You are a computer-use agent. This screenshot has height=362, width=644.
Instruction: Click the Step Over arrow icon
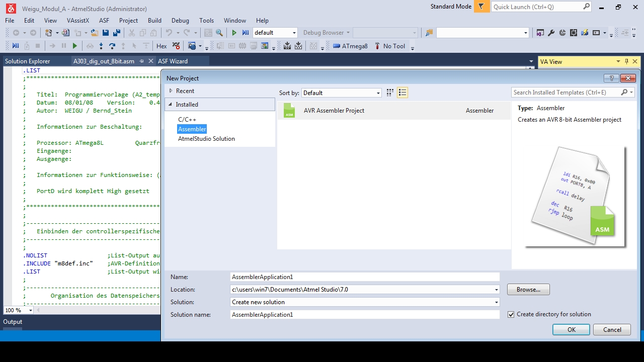click(x=112, y=46)
